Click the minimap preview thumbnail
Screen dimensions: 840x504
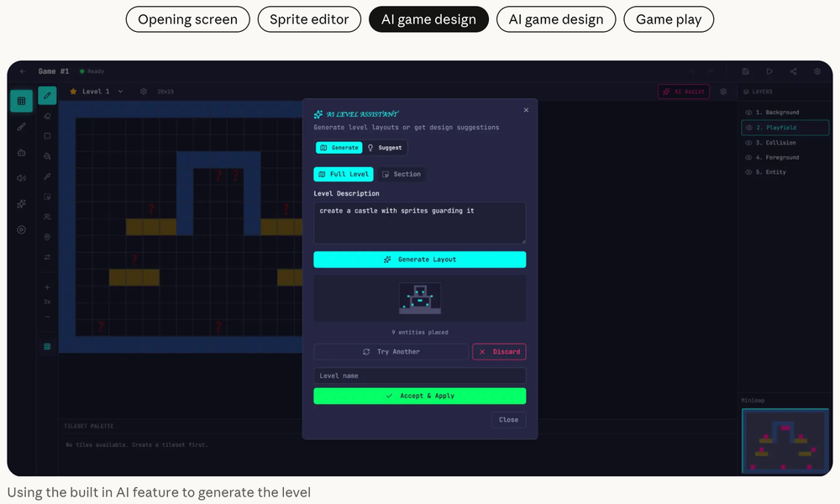785,440
